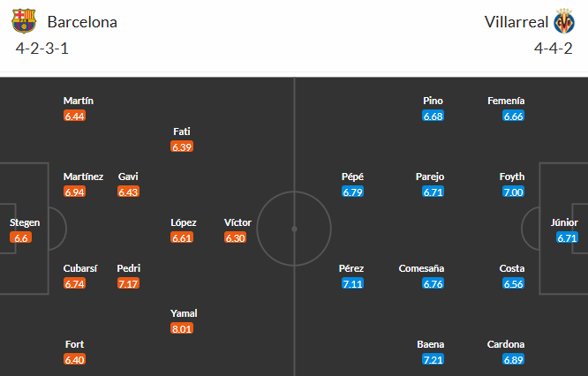Select Pérez's 7.11 rating badge
This screenshot has width=588, height=376.
click(x=352, y=283)
